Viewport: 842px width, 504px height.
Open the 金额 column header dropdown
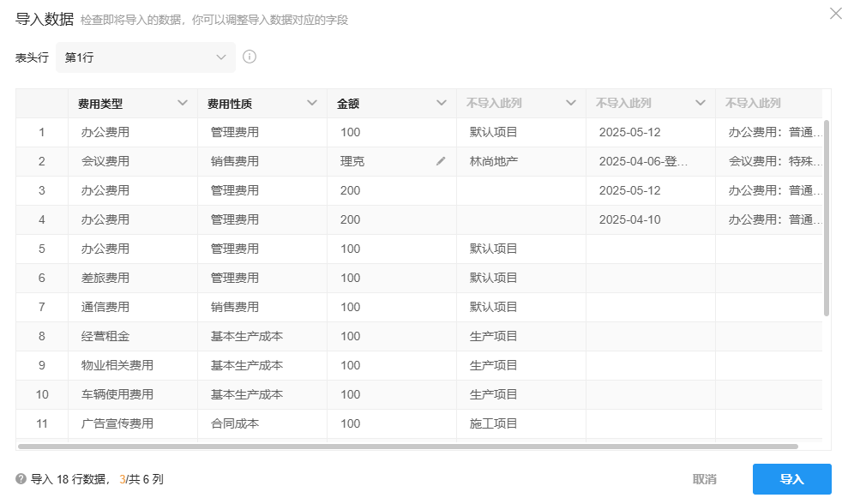[443, 102]
